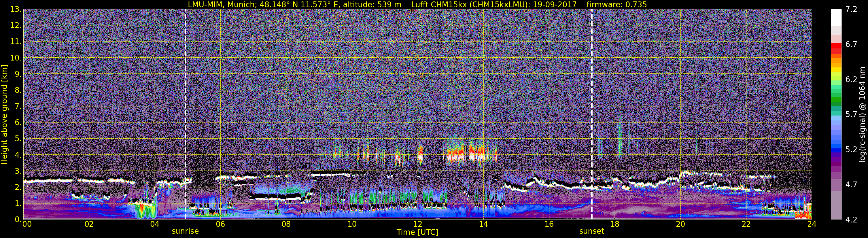Click the 00 tick on the time axis
This screenshot has width=868, height=238.
(27, 224)
